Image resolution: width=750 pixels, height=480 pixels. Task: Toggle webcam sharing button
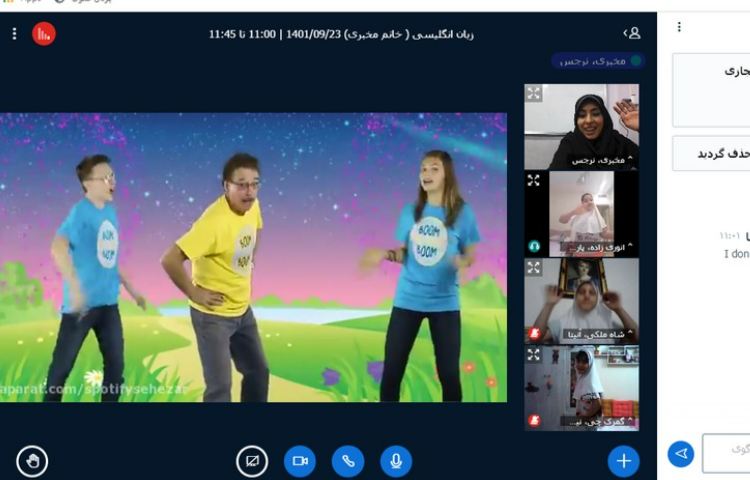click(300, 461)
